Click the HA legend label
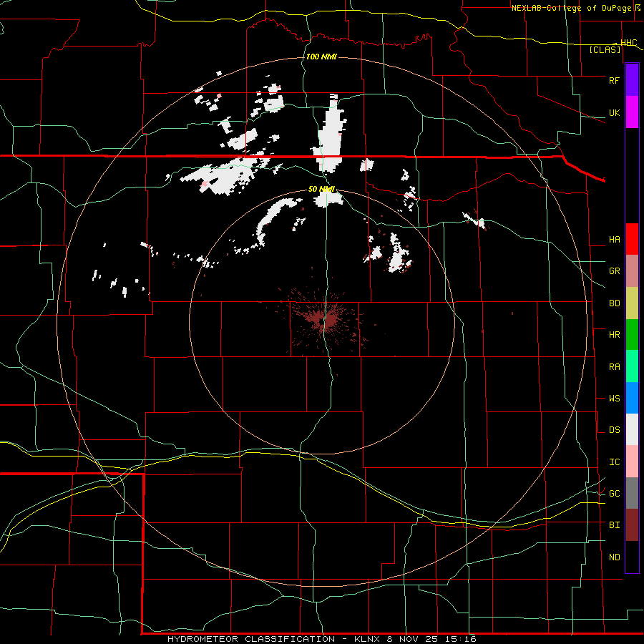644x644 pixels. coord(614,240)
